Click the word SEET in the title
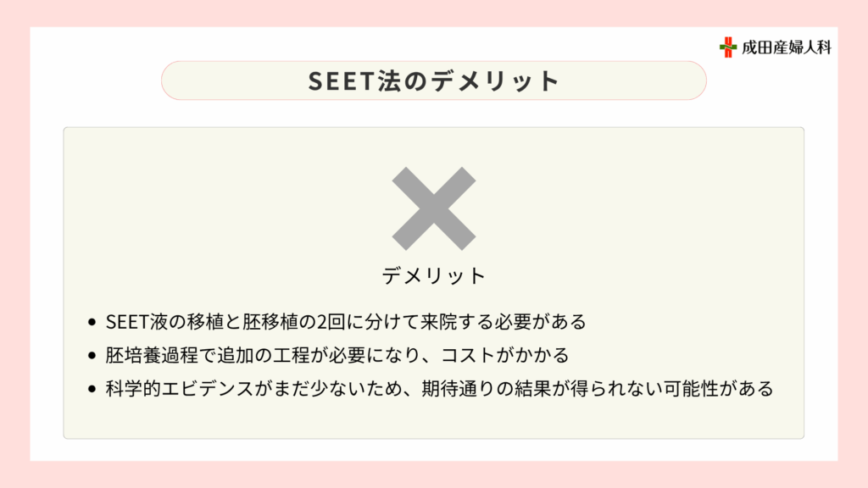 [x=342, y=80]
